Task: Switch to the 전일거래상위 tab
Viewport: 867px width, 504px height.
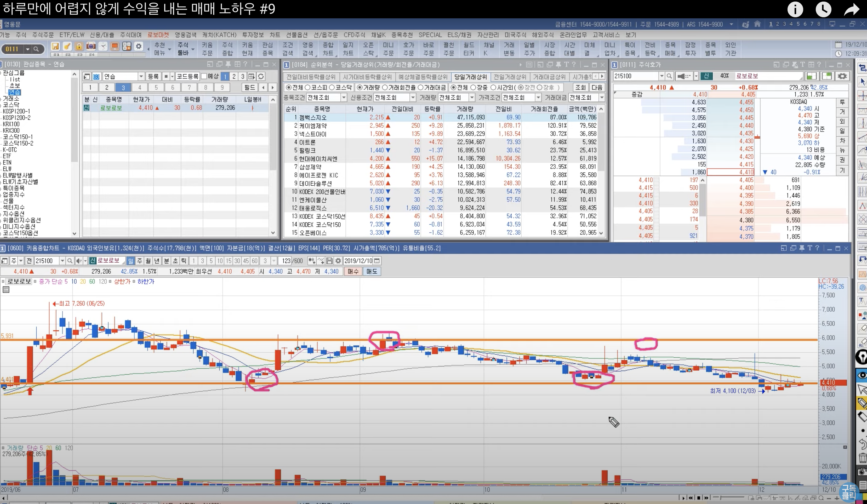Action: pyautogui.click(x=510, y=77)
